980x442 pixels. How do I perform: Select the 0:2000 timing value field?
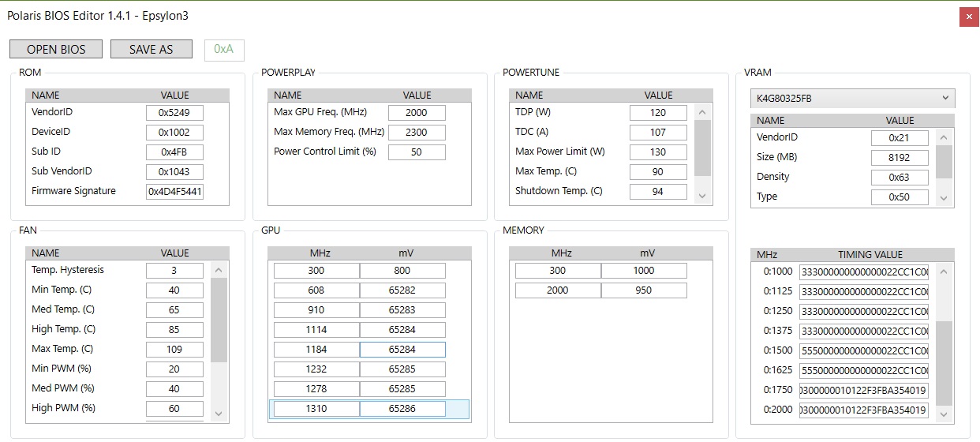pos(864,410)
